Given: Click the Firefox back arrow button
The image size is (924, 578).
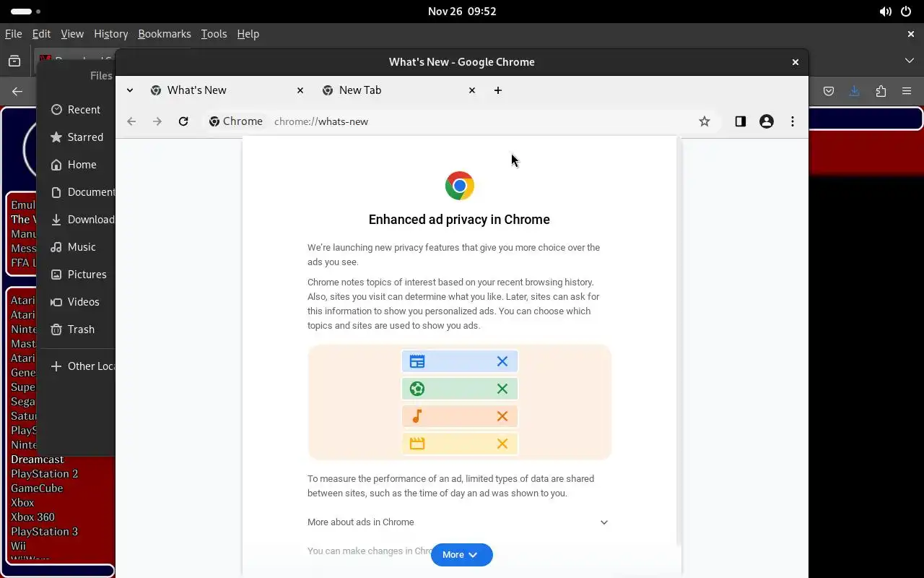Looking at the screenshot, I should pyautogui.click(x=17, y=91).
